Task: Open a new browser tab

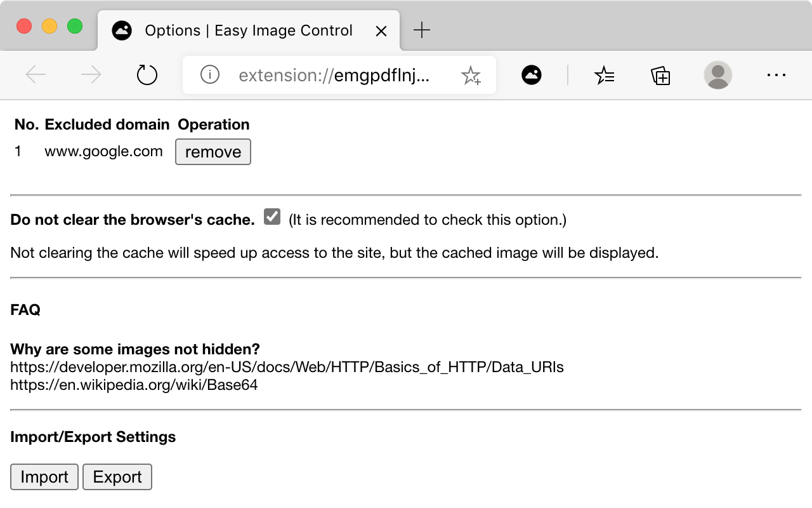Action: tap(422, 30)
